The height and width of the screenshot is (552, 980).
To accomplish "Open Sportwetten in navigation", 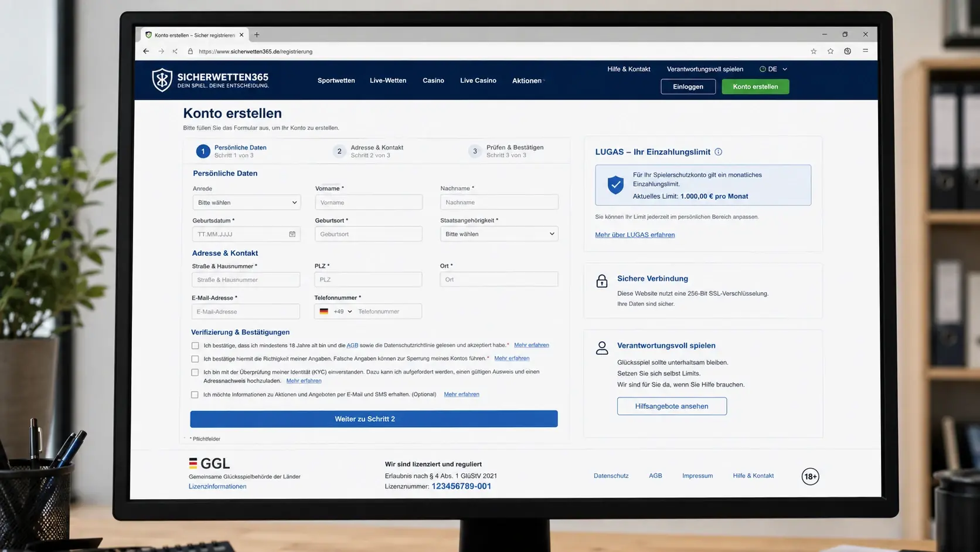I will tap(336, 80).
